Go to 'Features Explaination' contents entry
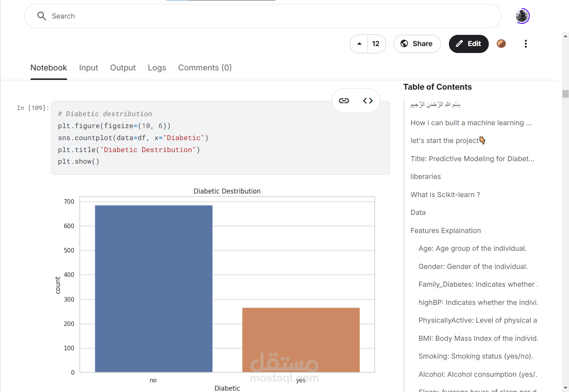Screen dimensions: 569x392 point(446,230)
